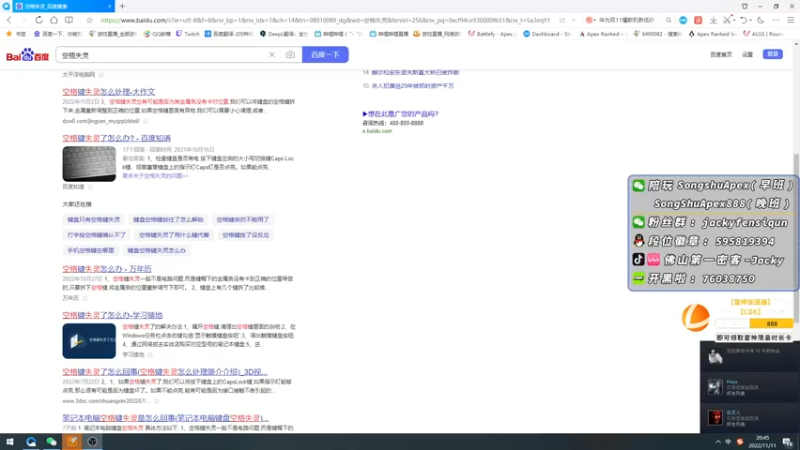800x450 pixels.
Task: Open the orange app on taskbar
Action: coord(72,442)
